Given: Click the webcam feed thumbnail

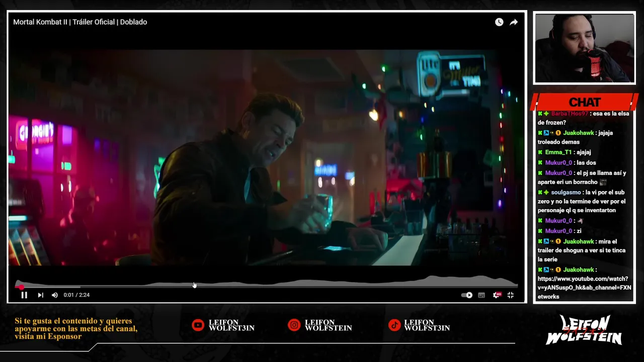Looking at the screenshot, I should click(x=584, y=48).
